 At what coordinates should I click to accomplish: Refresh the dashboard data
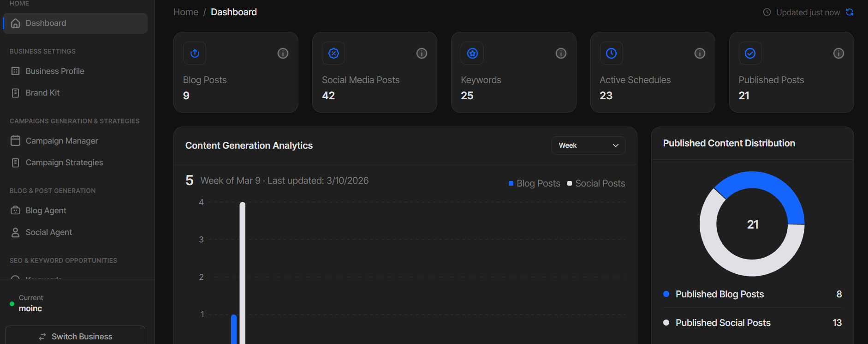(850, 12)
